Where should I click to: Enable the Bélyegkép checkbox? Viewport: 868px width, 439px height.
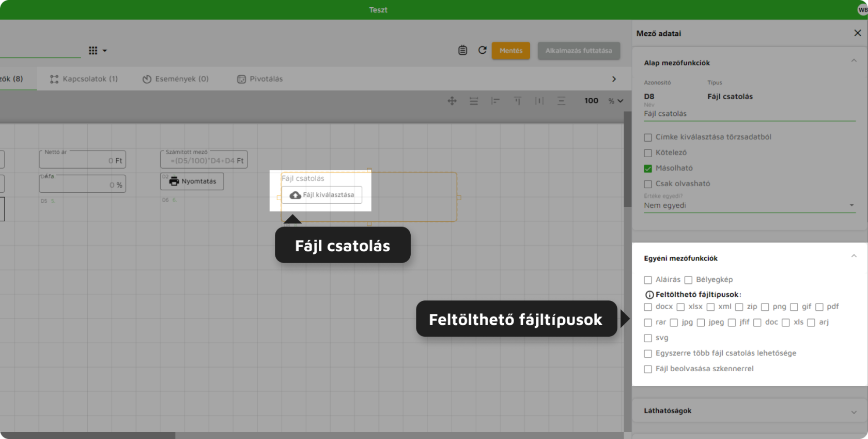point(688,280)
